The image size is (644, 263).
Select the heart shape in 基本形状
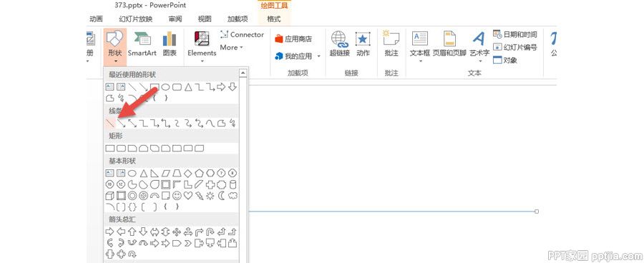tap(188, 196)
